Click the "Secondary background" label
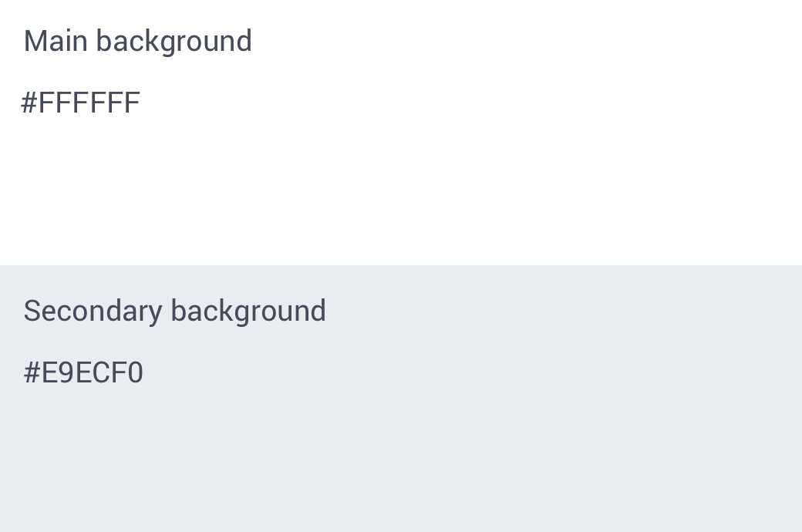Image resolution: width=802 pixels, height=532 pixels. tap(174, 311)
